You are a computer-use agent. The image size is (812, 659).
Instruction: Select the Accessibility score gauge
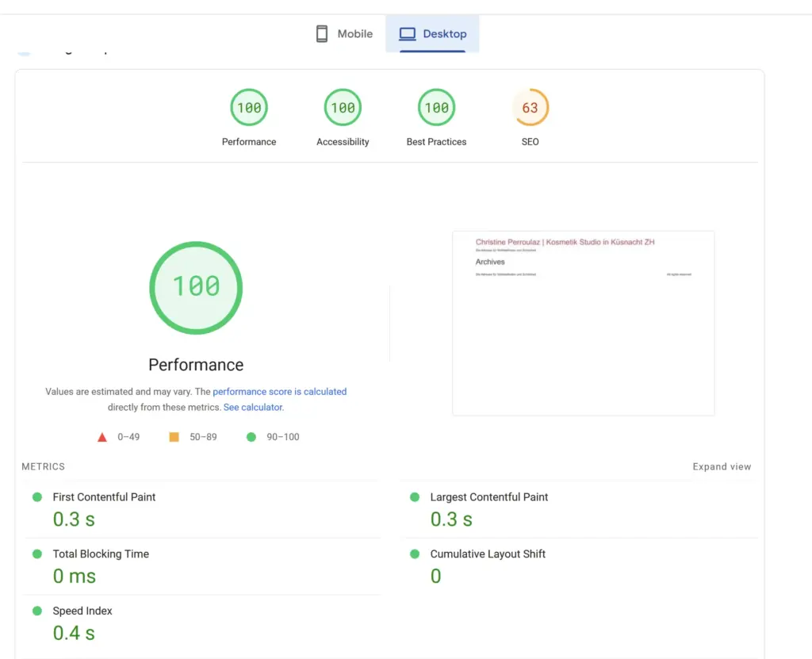click(343, 107)
